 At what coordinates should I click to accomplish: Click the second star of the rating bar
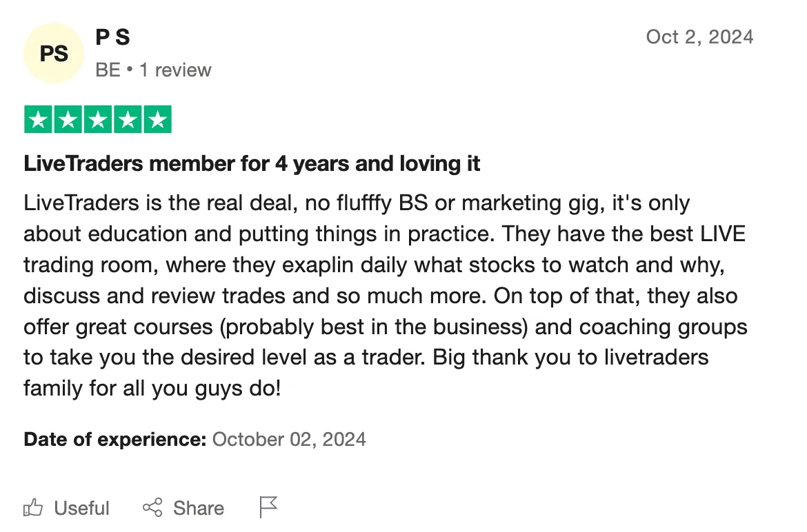click(x=68, y=119)
